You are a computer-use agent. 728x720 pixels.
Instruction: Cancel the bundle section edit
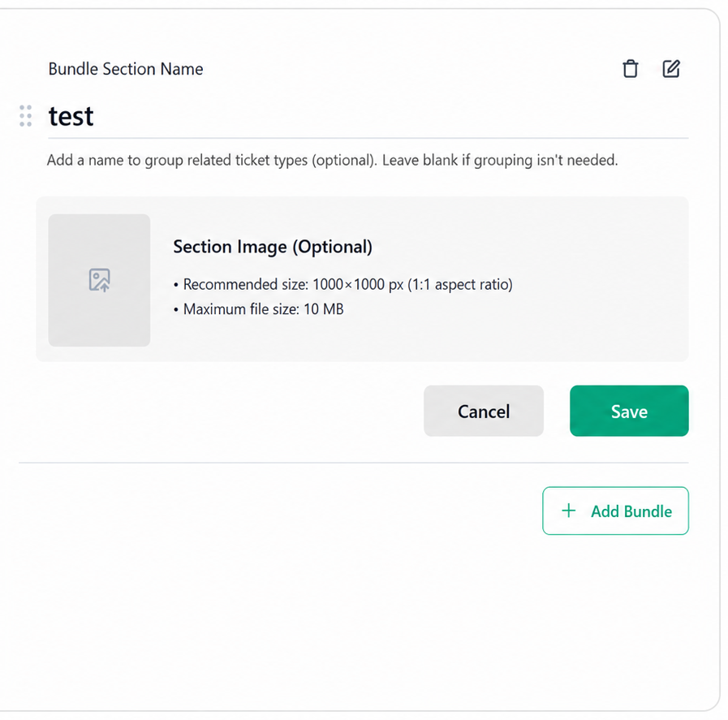tap(484, 411)
